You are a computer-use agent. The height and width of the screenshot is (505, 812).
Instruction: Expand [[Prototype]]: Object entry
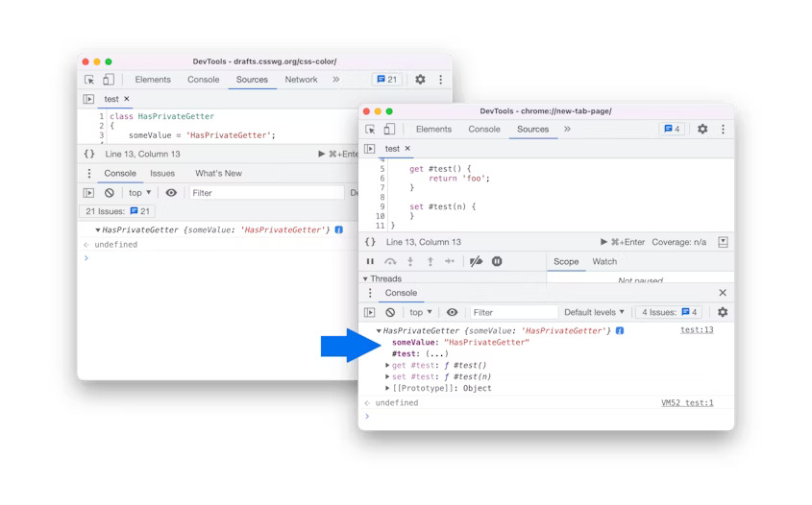[x=387, y=388]
